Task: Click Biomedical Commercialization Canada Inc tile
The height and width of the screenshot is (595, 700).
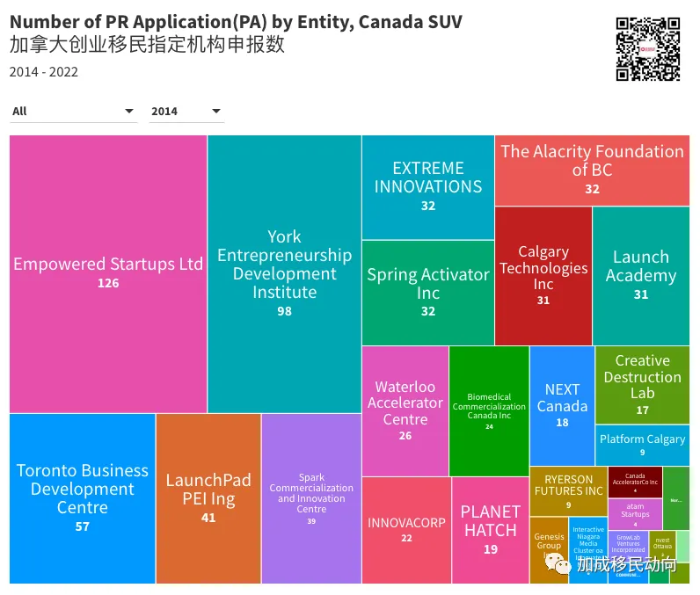Action: point(489,410)
